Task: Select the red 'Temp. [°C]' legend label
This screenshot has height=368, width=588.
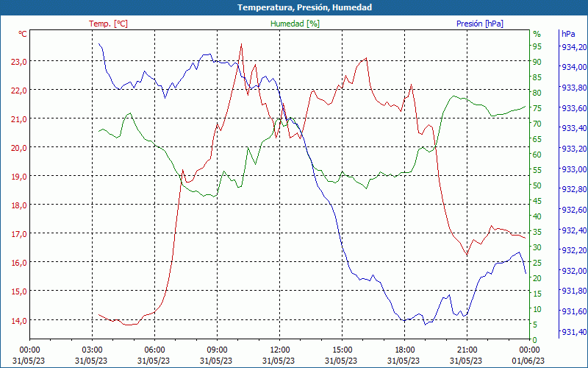Action: coord(108,24)
